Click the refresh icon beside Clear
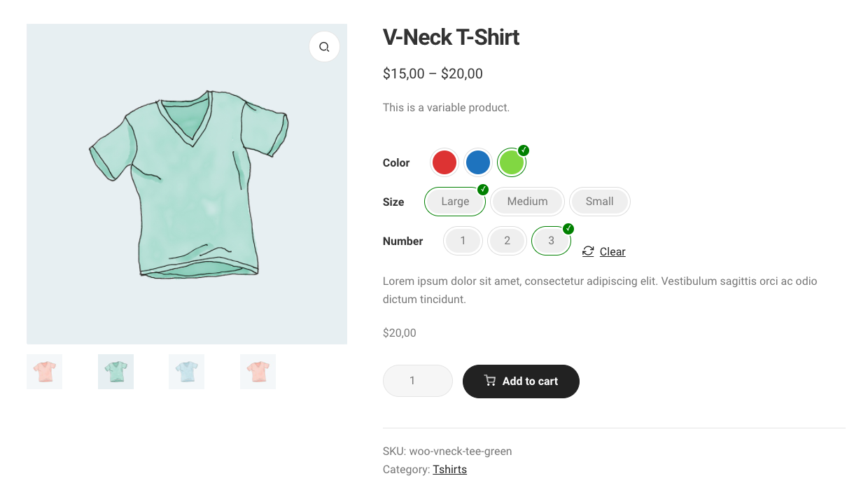Screen dimensions: 868x490 pyautogui.click(x=588, y=251)
